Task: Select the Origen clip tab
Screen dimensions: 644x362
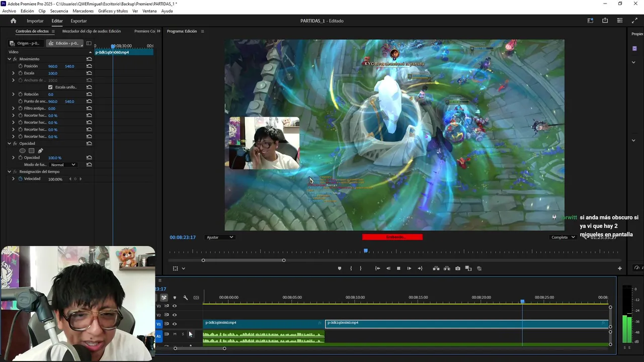Action: click(x=25, y=43)
